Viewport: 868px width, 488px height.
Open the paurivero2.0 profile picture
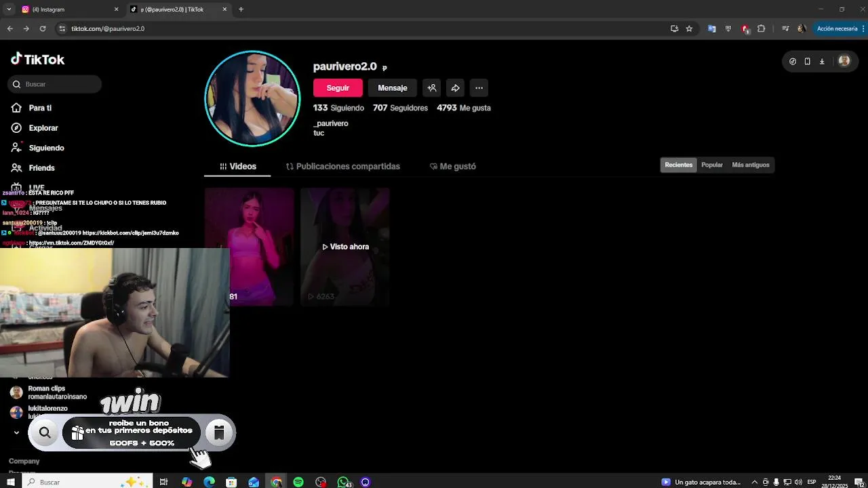[252, 98]
